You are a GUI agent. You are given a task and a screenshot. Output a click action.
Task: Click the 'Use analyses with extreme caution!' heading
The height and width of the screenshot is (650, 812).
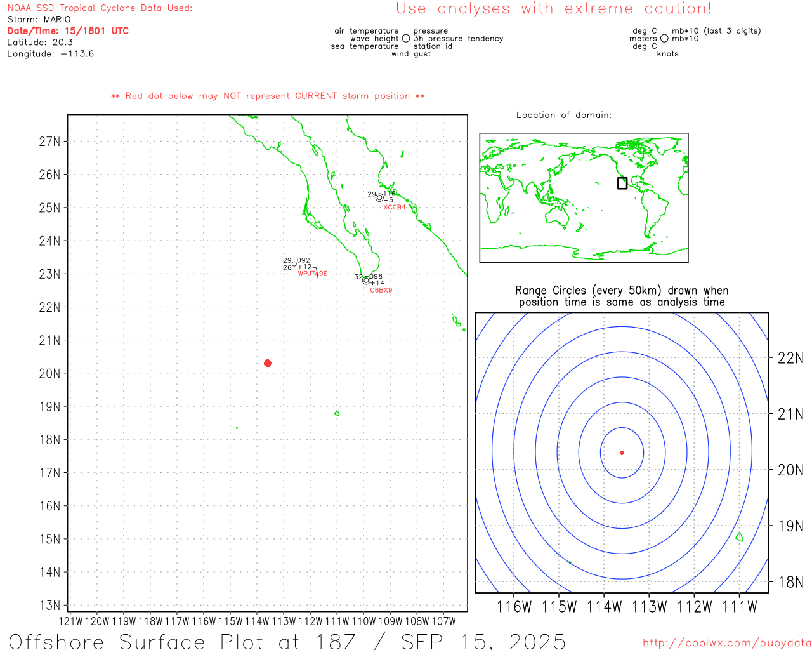pyautogui.click(x=554, y=9)
